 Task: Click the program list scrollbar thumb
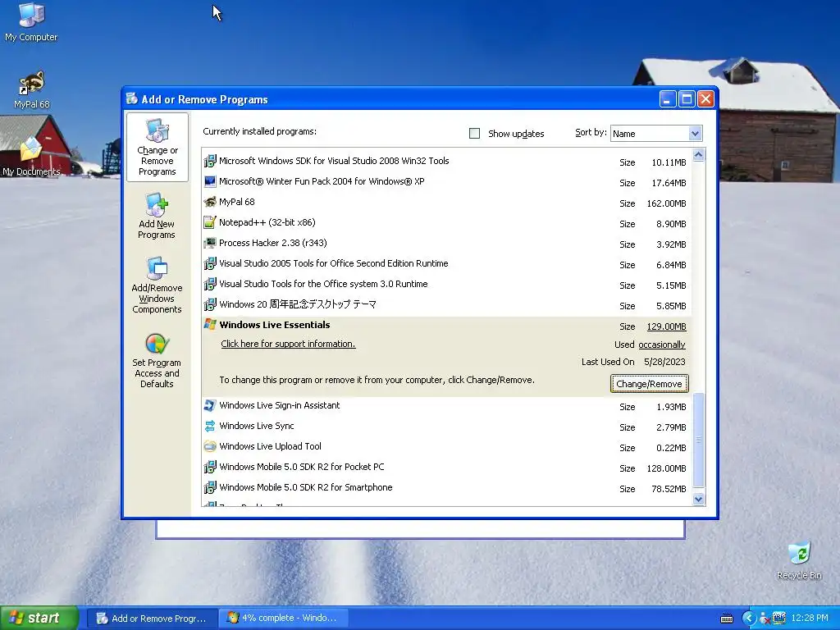coord(699,440)
